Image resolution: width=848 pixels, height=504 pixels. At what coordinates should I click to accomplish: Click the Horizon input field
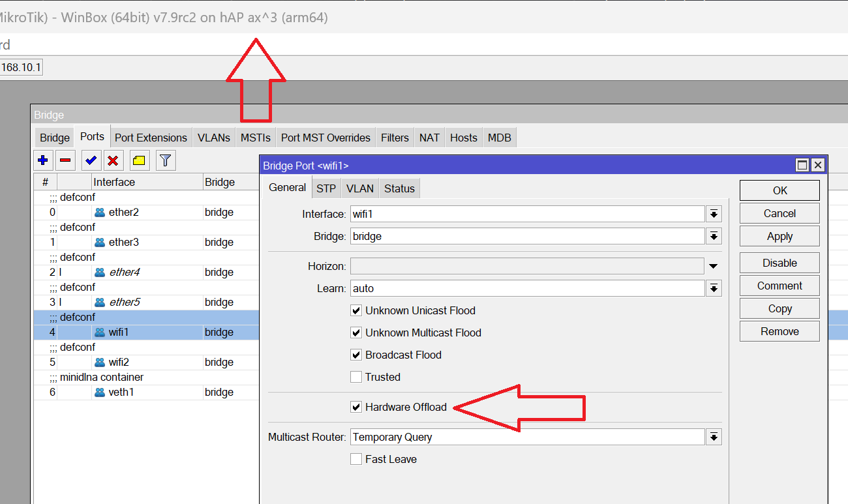tap(527, 266)
